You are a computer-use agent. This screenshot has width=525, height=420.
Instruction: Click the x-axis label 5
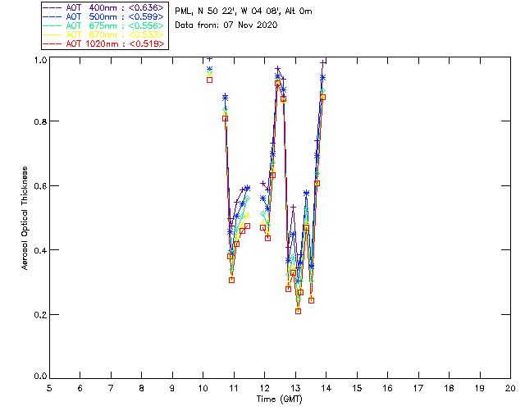49,388
